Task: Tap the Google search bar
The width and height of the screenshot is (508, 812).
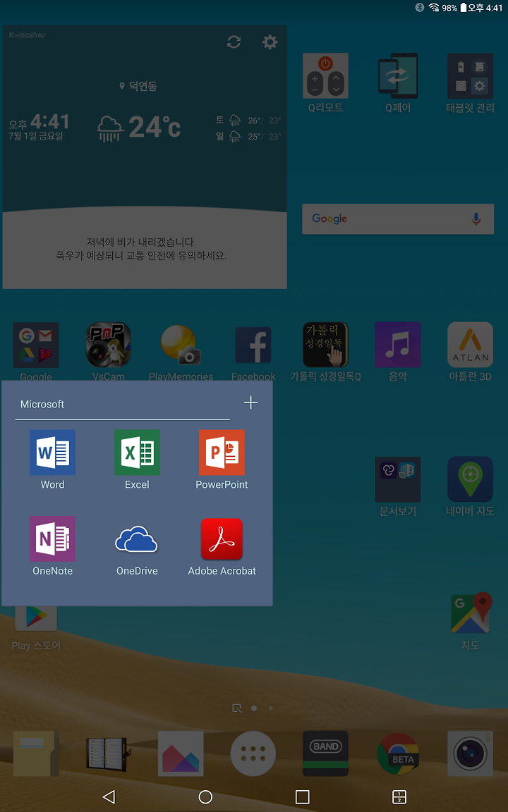Action: tap(398, 219)
